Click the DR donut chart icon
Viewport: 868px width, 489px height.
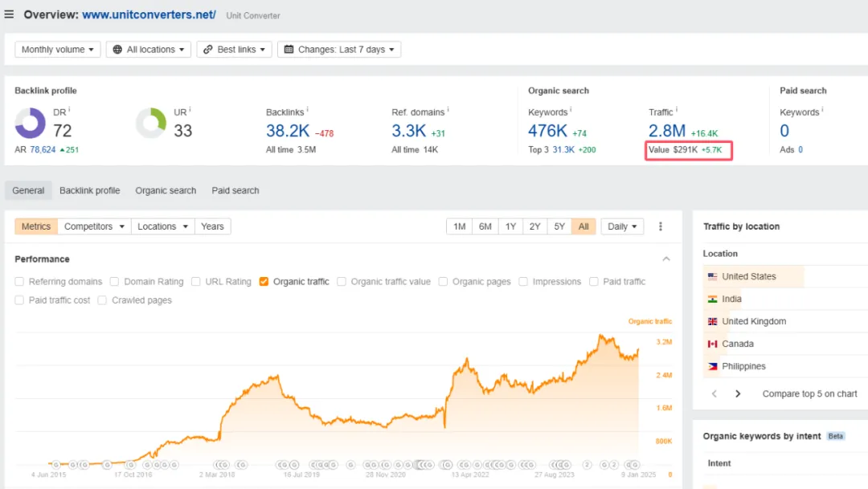(30, 123)
